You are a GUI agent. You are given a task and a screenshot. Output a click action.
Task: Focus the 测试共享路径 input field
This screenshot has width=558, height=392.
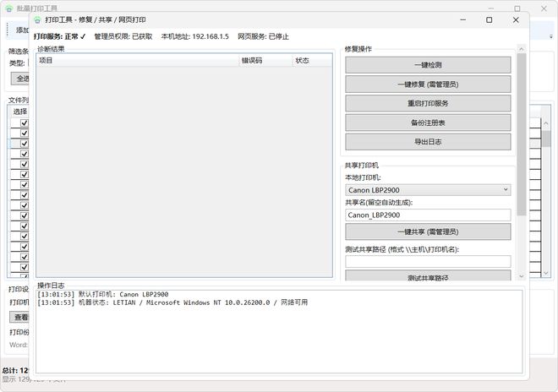click(x=428, y=261)
